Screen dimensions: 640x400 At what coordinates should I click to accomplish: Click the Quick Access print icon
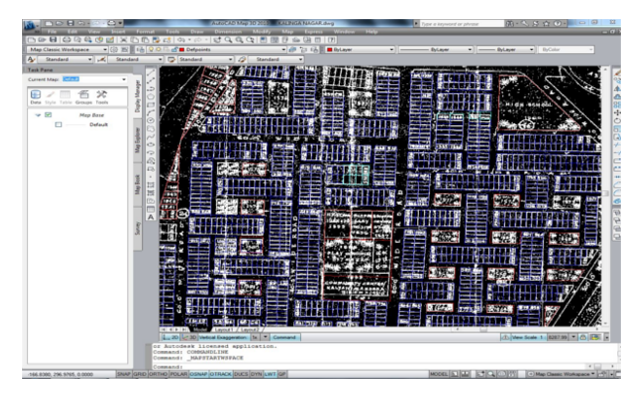point(111,23)
